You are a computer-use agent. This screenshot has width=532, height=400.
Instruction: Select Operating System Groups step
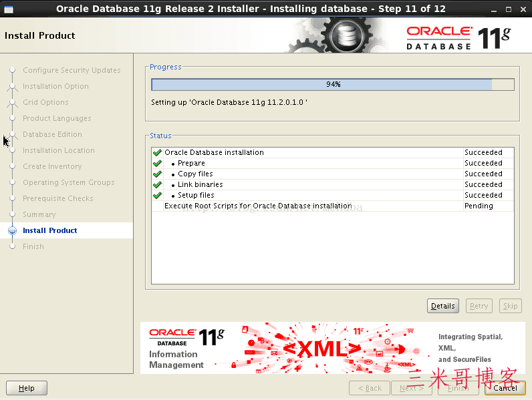69,182
